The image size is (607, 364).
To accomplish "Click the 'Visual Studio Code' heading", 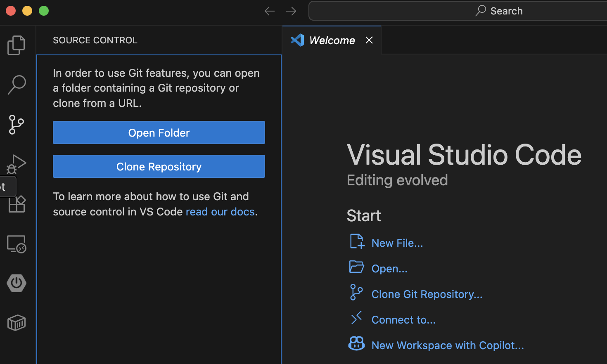I will [464, 155].
